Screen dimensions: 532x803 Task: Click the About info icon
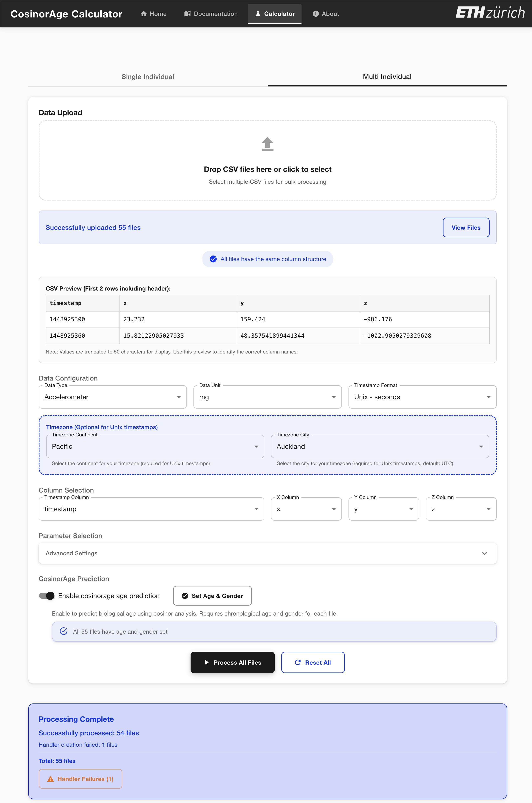(315, 14)
